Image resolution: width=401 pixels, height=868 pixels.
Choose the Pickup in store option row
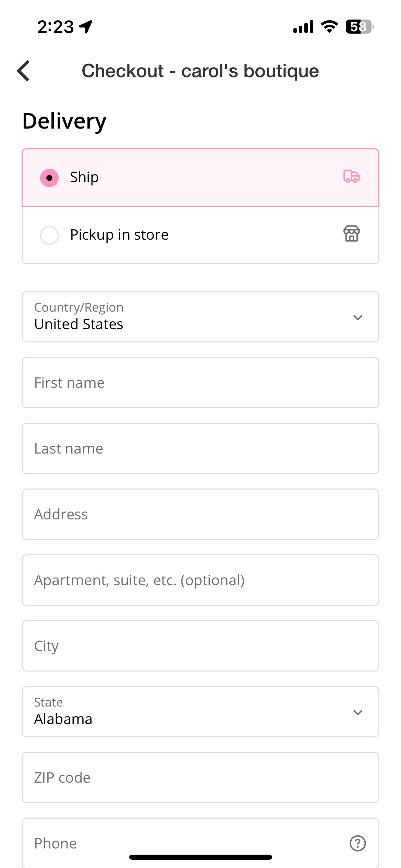click(200, 235)
